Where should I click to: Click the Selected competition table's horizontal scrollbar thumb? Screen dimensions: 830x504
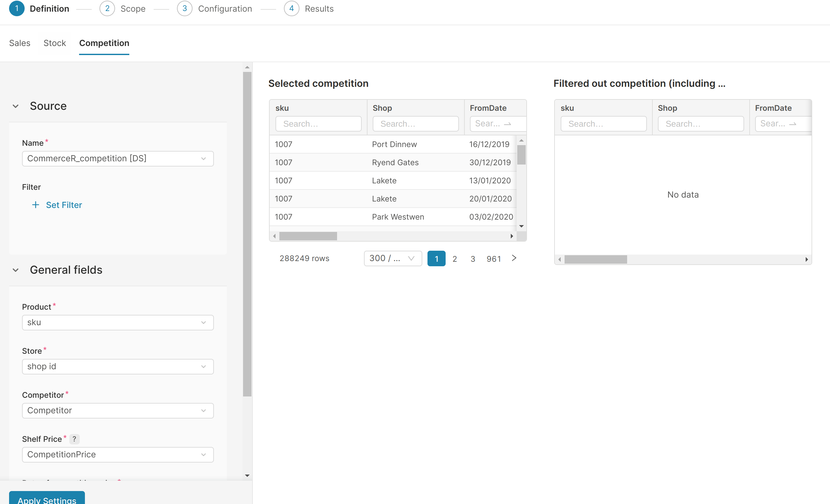click(308, 236)
